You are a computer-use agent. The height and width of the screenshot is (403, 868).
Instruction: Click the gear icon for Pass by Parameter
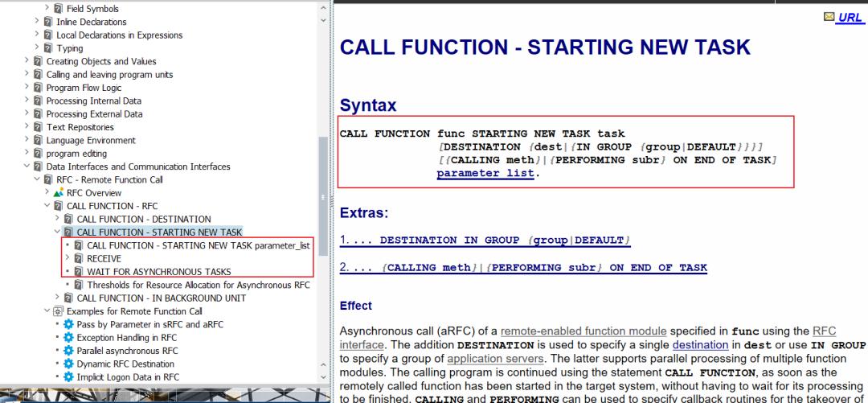tap(68, 324)
